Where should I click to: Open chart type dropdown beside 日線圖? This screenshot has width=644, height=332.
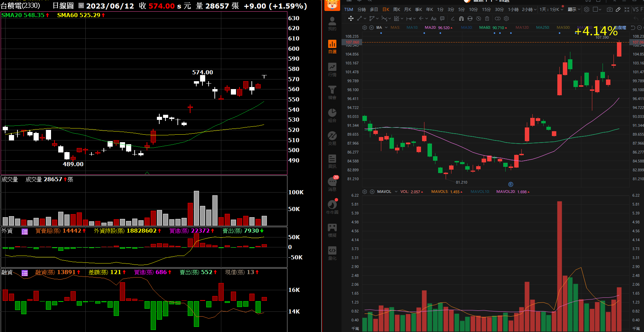point(81,5)
